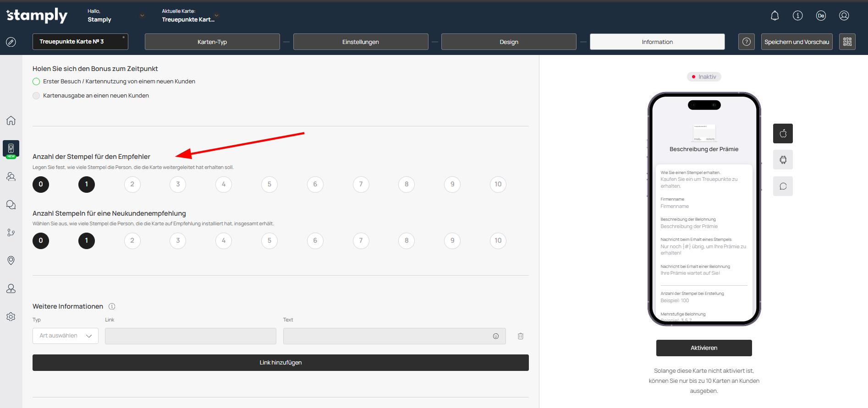
Task: Click the QR code icon
Action: coord(847,42)
